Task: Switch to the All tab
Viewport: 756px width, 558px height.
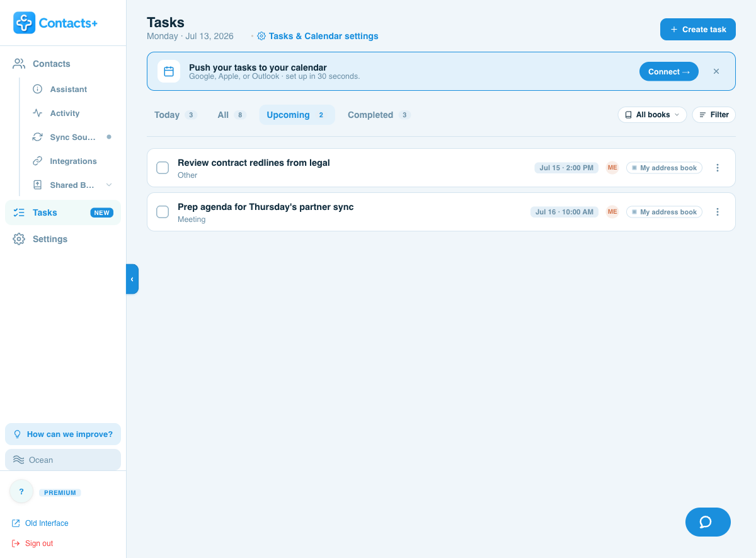Action: (231, 115)
